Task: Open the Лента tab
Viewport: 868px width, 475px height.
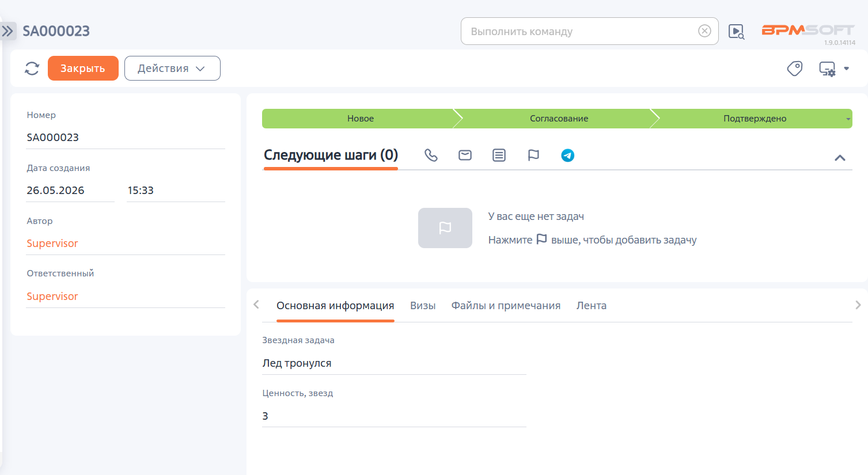Action: coord(592,306)
